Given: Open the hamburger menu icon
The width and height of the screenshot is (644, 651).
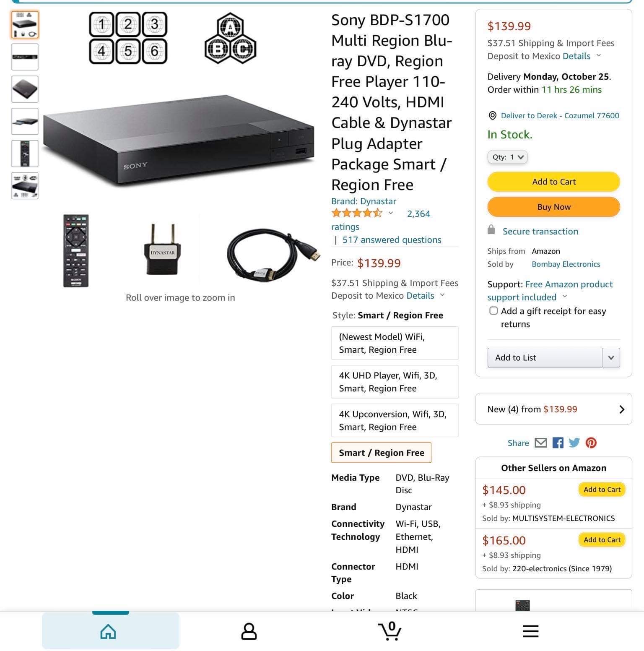Looking at the screenshot, I should pos(530,631).
